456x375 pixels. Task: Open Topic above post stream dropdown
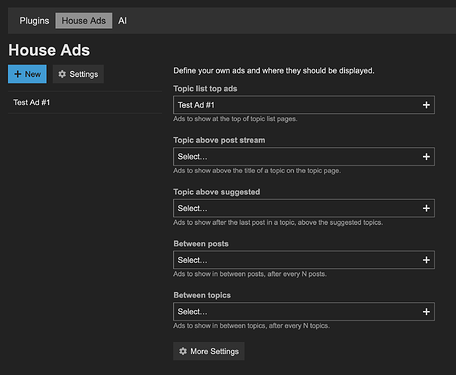(304, 157)
